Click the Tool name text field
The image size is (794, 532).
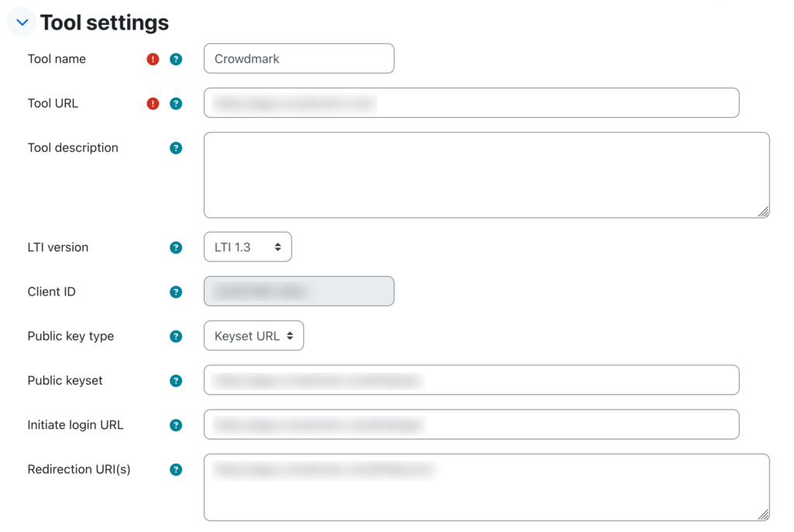click(299, 59)
